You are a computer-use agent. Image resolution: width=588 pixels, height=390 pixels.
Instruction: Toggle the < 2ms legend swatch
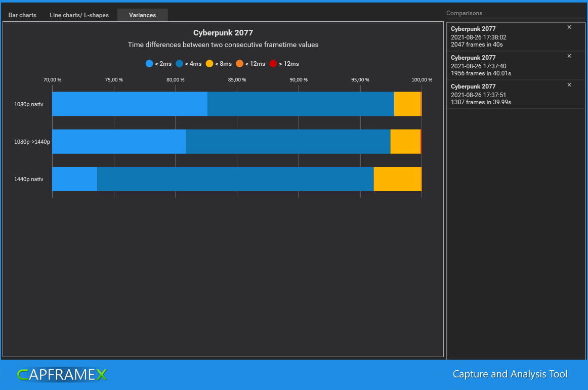coord(149,64)
